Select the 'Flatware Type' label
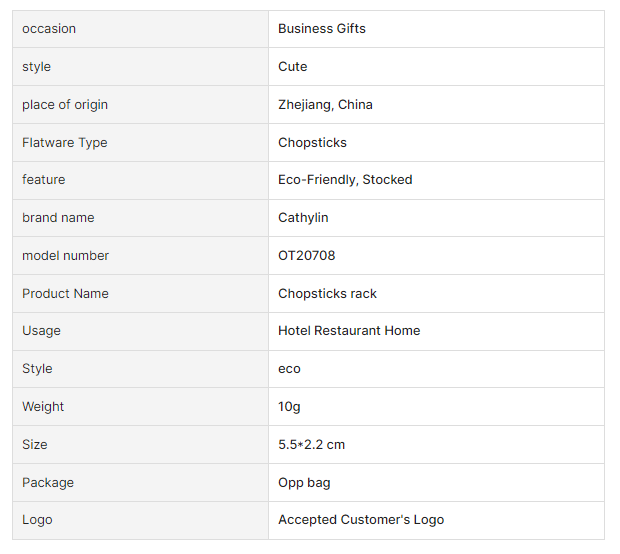The image size is (620, 554). point(64,143)
